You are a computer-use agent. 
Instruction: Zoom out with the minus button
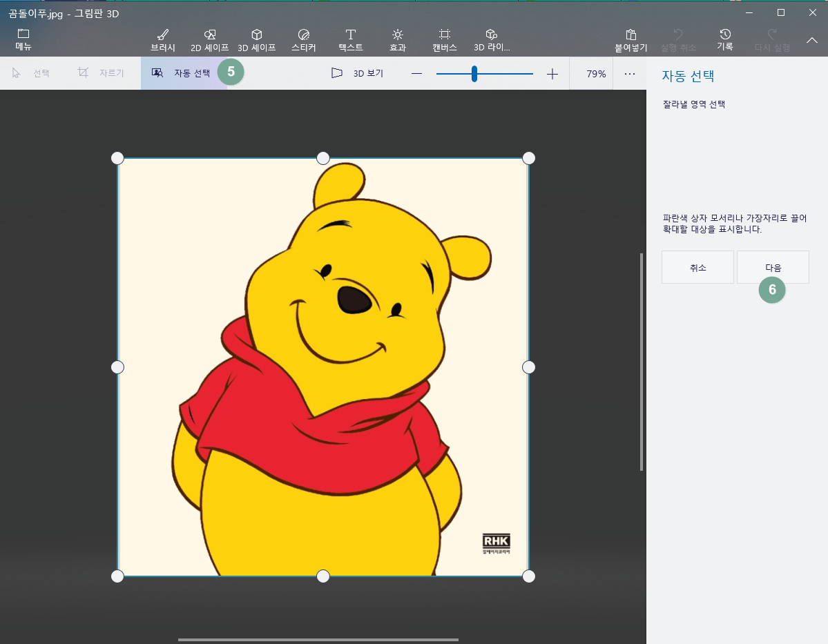point(416,73)
